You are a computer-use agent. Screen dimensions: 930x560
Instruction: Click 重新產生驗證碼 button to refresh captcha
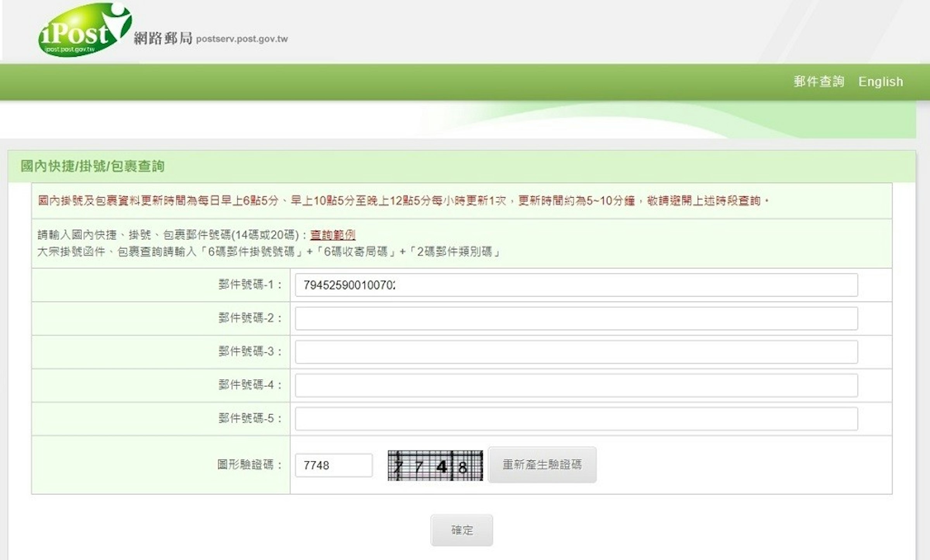coord(542,465)
